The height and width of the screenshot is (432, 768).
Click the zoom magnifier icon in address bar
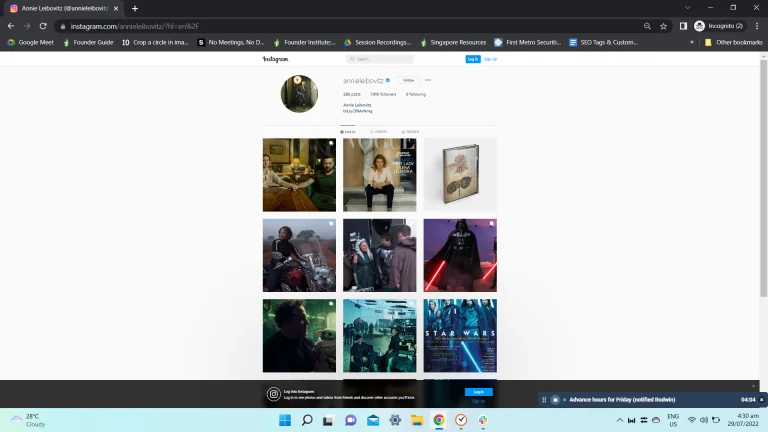pyautogui.click(x=647, y=26)
